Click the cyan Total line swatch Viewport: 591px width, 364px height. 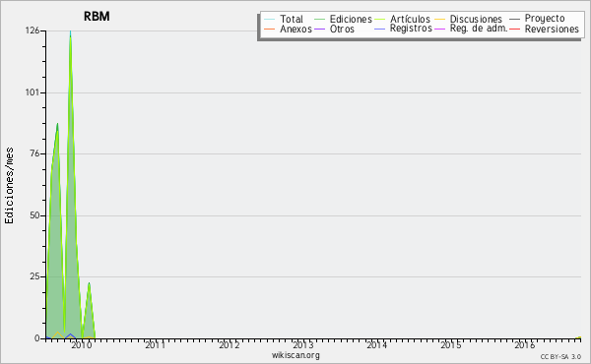tap(269, 20)
